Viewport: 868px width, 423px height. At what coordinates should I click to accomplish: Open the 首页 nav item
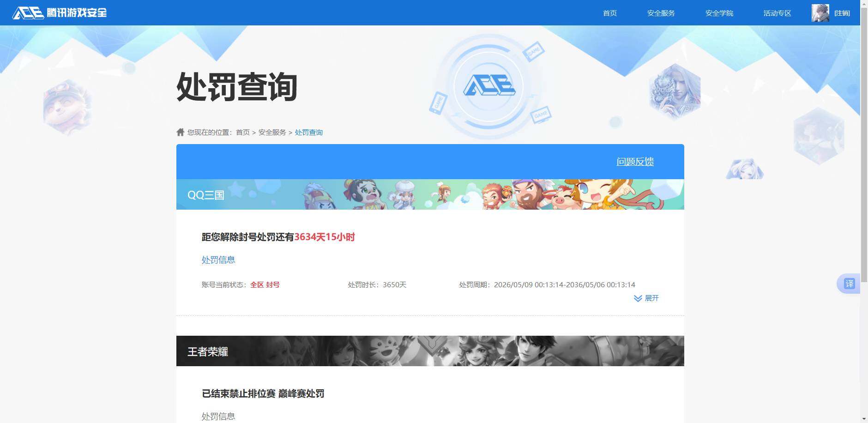point(610,13)
